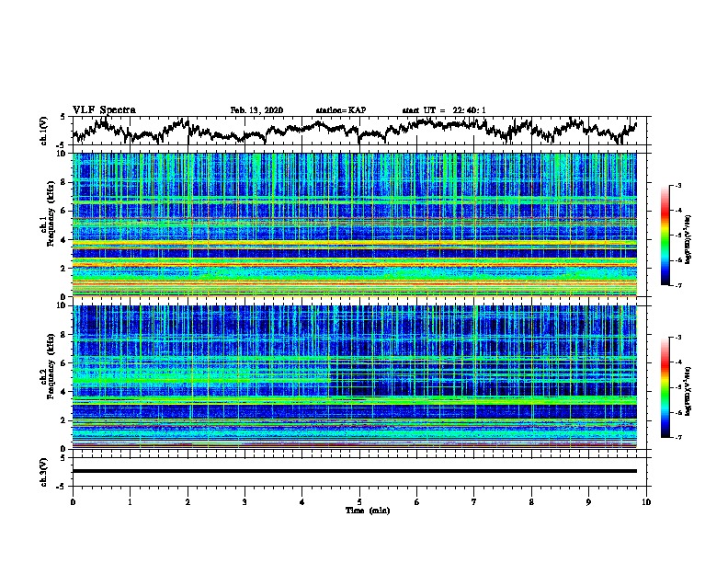728x563 pixels.
Task: Click time axis tick label "5"
Action: [x=359, y=502]
